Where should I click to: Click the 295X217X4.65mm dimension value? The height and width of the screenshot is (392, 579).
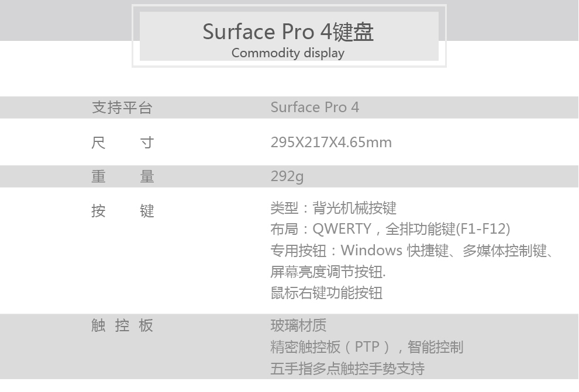click(x=331, y=142)
